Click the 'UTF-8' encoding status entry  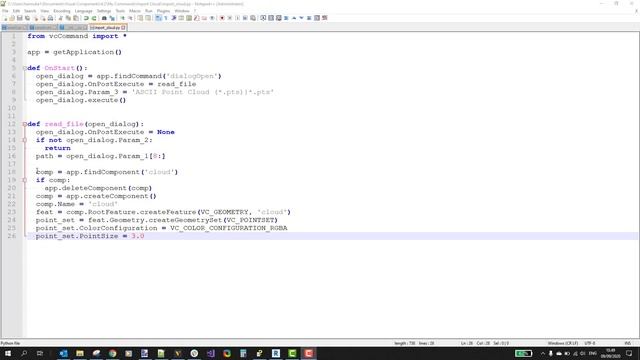590,343
